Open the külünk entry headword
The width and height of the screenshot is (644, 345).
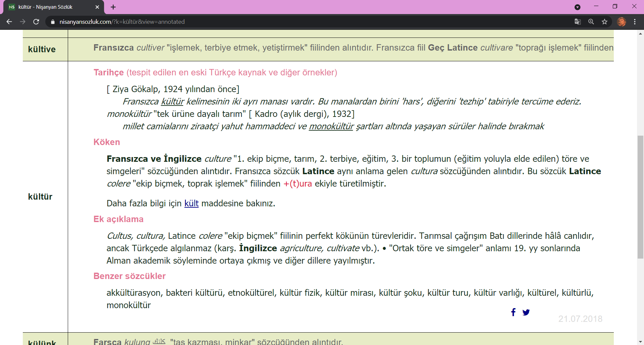point(42,342)
